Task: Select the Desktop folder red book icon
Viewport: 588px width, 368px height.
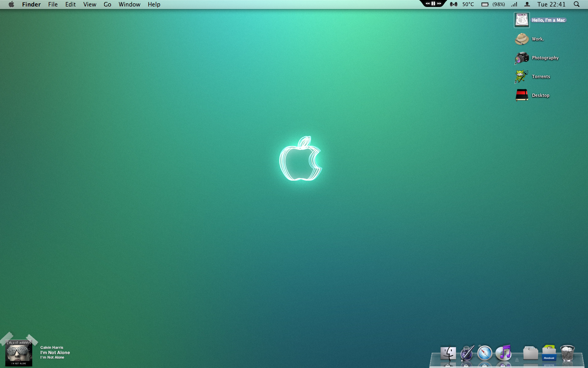Action: 522,95
